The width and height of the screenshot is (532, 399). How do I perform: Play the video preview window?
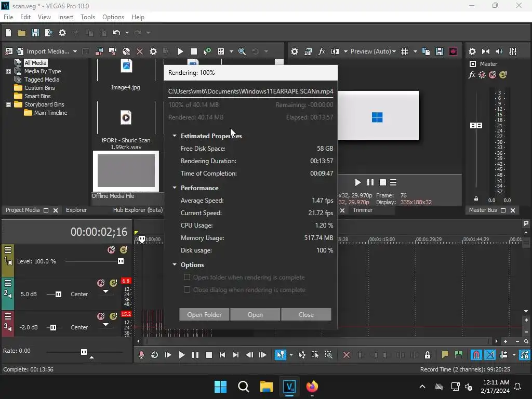(357, 182)
